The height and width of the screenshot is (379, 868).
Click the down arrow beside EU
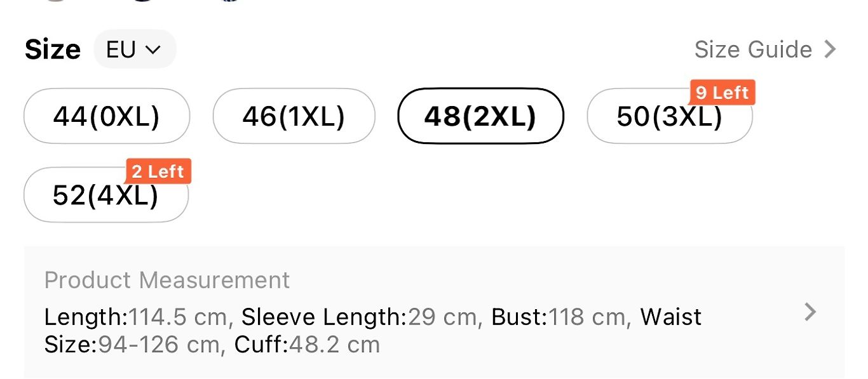click(x=153, y=50)
